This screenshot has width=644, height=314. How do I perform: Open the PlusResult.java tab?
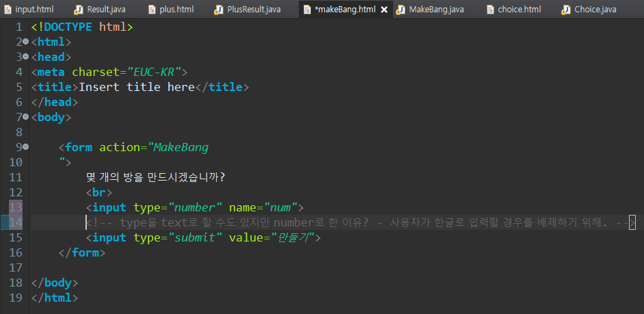pyautogui.click(x=247, y=9)
